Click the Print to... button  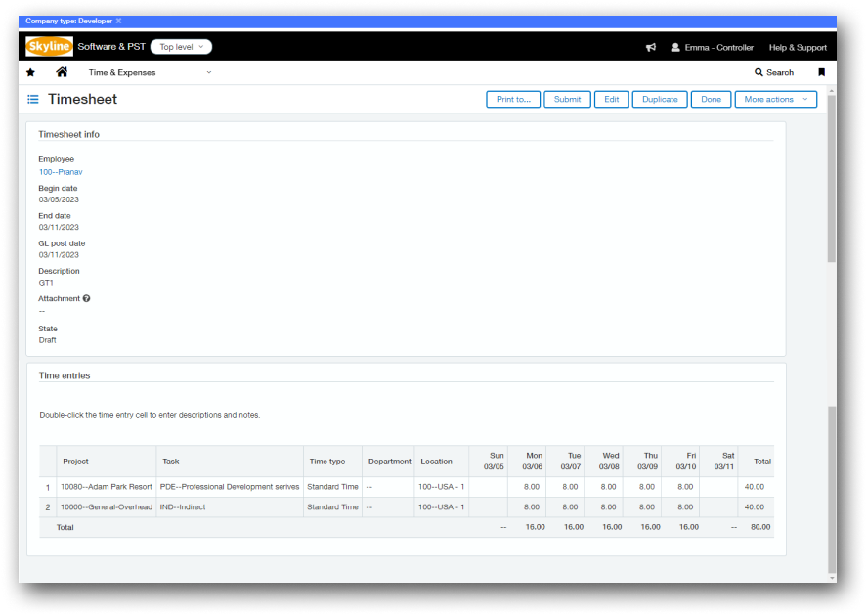(x=513, y=99)
